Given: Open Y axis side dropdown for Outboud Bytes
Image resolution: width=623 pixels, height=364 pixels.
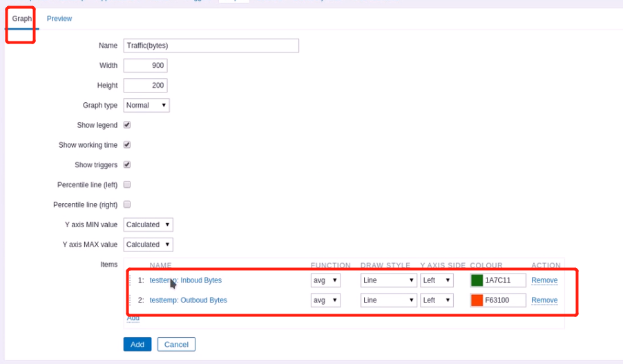Looking at the screenshot, I should 437,300.
